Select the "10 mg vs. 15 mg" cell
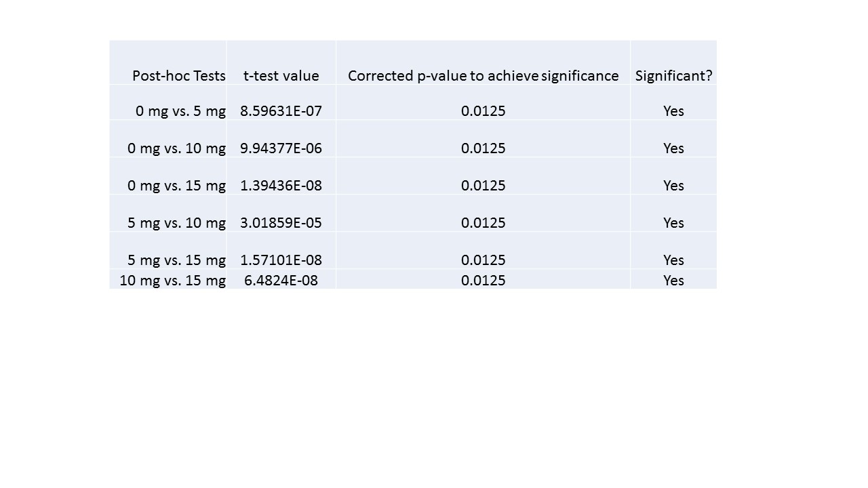Image resolution: width=868 pixels, height=488 pixels. click(x=172, y=281)
